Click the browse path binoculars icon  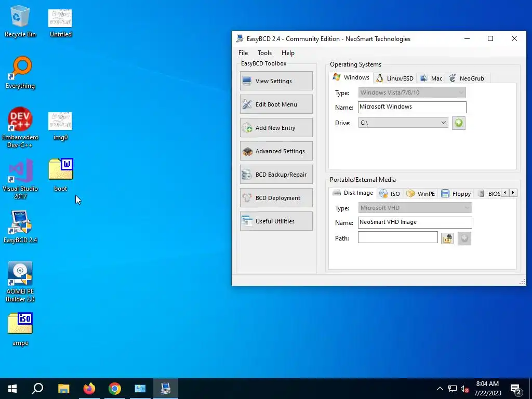447,238
